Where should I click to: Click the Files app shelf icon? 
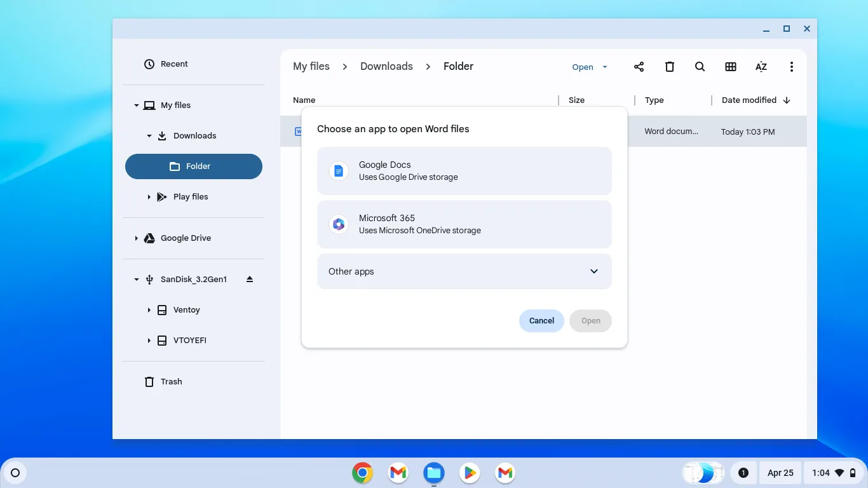(434, 473)
